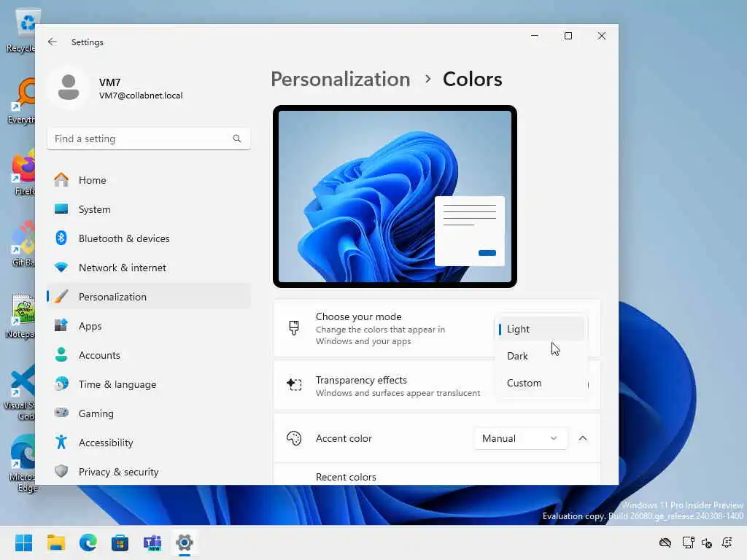Open the Windows Start button
The width and height of the screenshot is (747, 560).
pos(23,542)
